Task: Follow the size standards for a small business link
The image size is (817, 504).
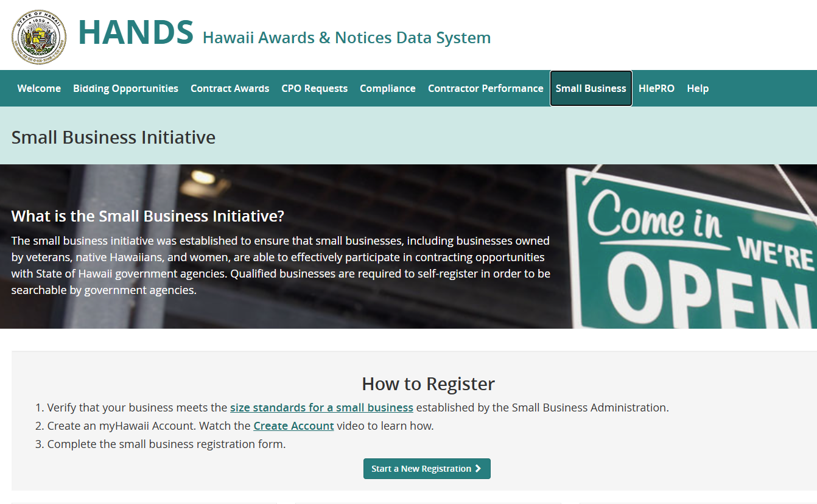Action: [321, 407]
